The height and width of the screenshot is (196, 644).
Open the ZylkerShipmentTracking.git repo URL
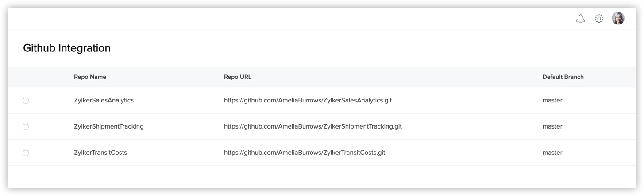point(313,126)
